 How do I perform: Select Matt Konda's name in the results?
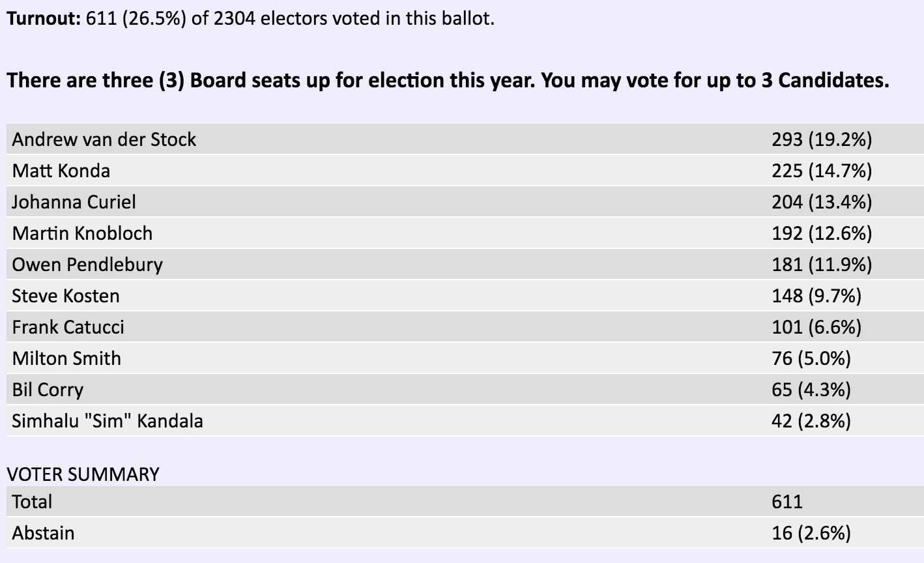coord(61,171)
